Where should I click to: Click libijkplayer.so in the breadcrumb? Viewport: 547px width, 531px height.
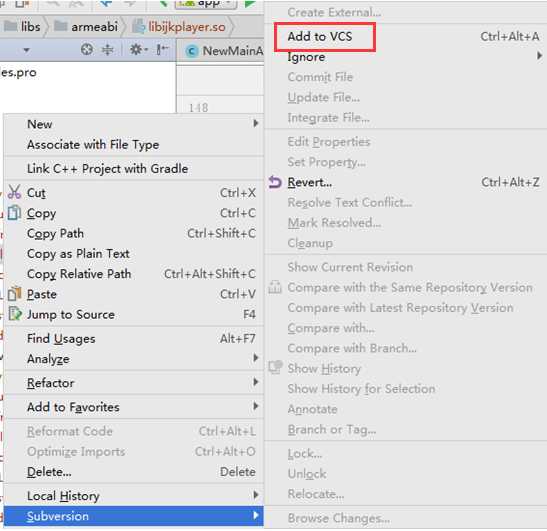pos(187,27)
